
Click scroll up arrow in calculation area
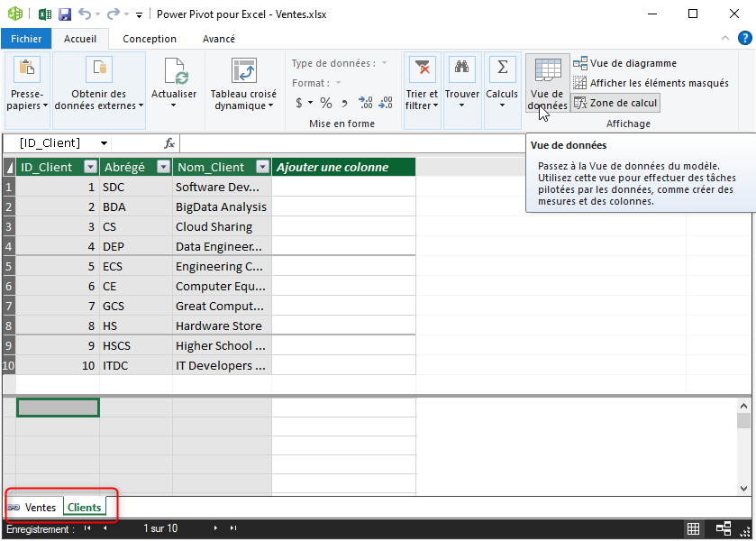click(x=744, y=407)
